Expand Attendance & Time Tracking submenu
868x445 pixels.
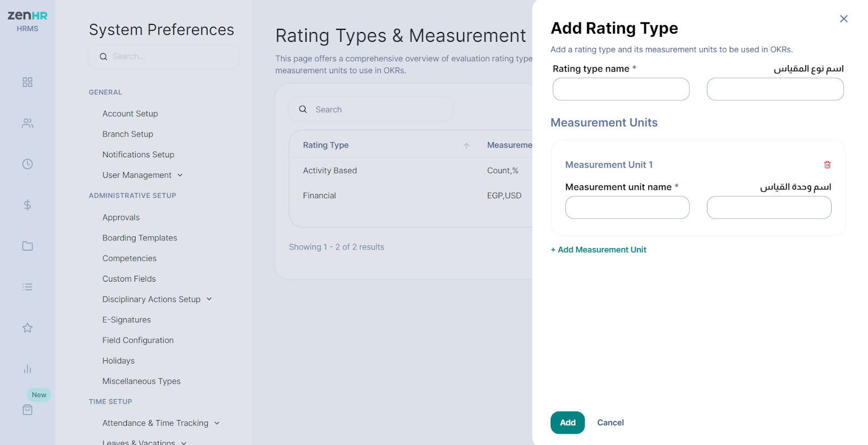217,423
